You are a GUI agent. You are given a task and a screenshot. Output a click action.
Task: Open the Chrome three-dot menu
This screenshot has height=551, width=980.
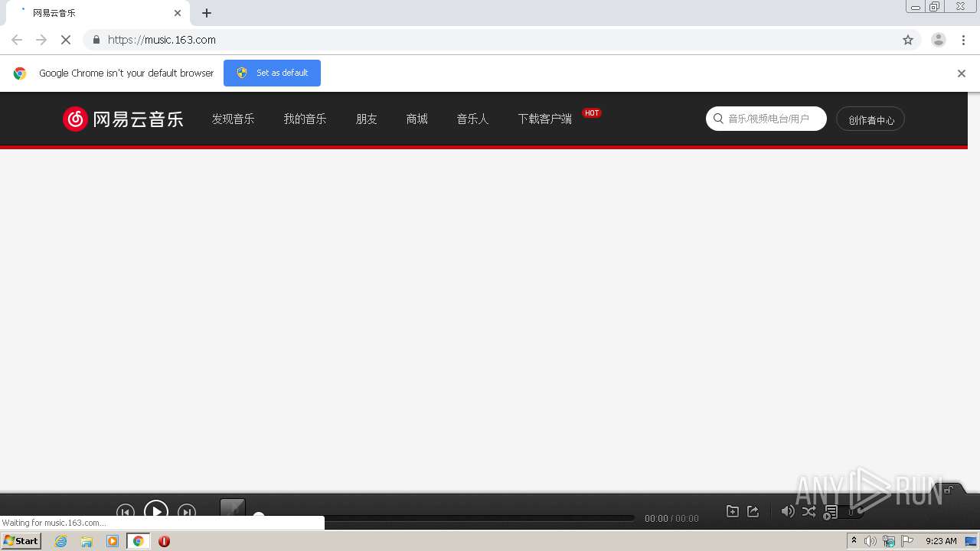point(964,40)
